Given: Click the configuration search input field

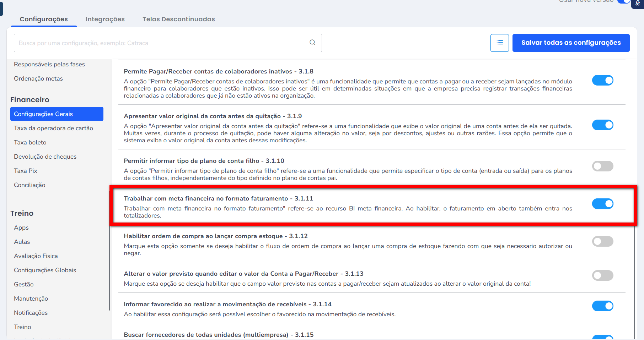Looking at the screenshot, I should point(160,43).
